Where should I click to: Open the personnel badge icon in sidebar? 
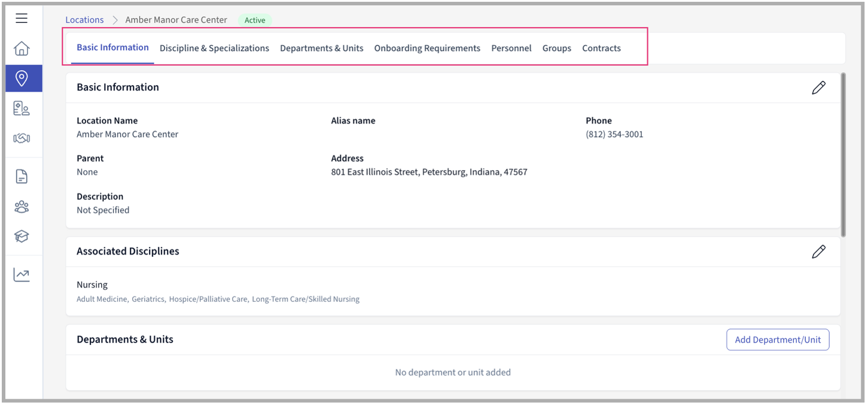22,108
